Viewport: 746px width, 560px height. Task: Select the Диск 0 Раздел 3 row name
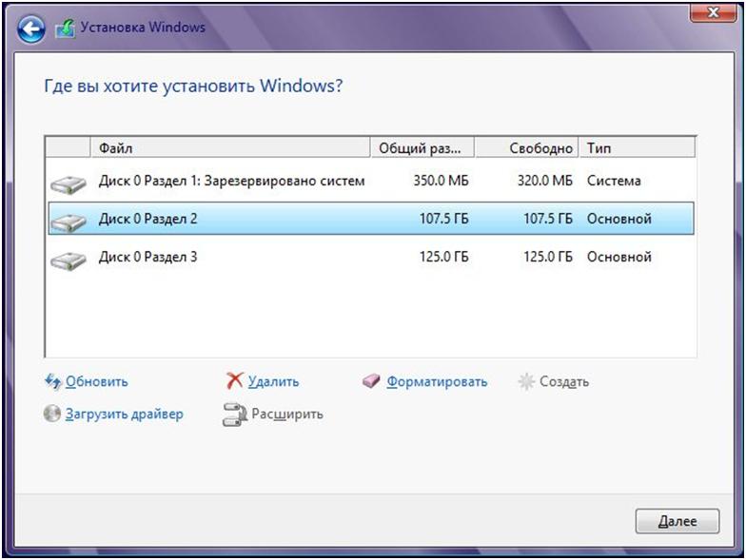(147, 257)
